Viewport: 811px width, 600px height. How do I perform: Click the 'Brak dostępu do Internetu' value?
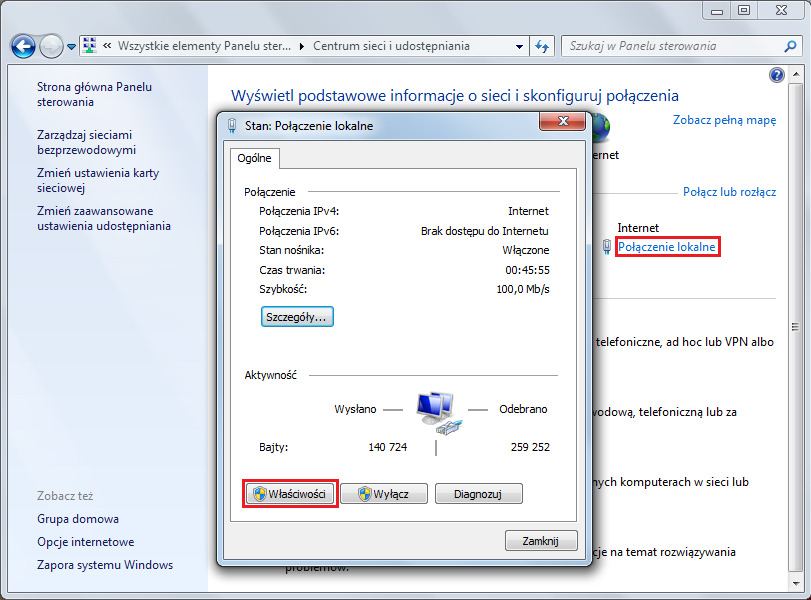[485, 231]
